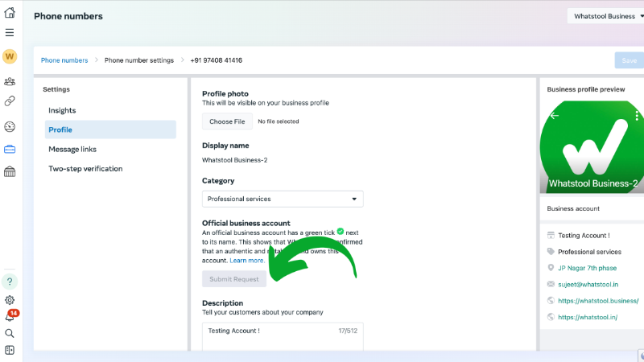Click Phone number settings breadcrumb
The height and width of the screenshot is (362, 644).
[138, 60]
